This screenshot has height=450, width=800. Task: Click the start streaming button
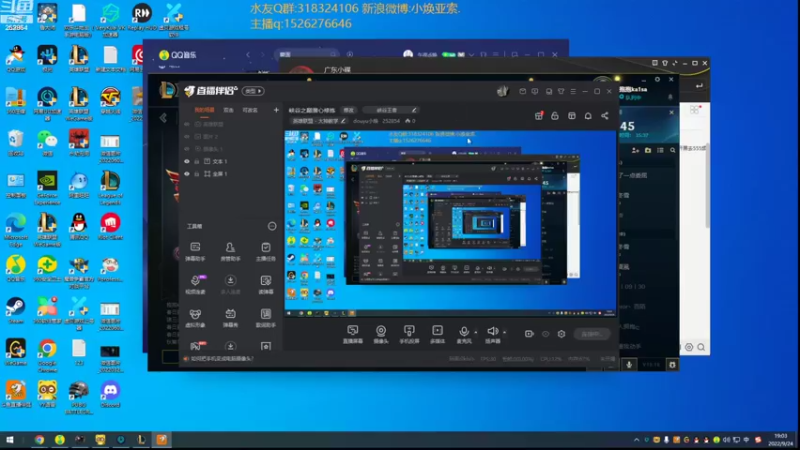click(591, 334)
